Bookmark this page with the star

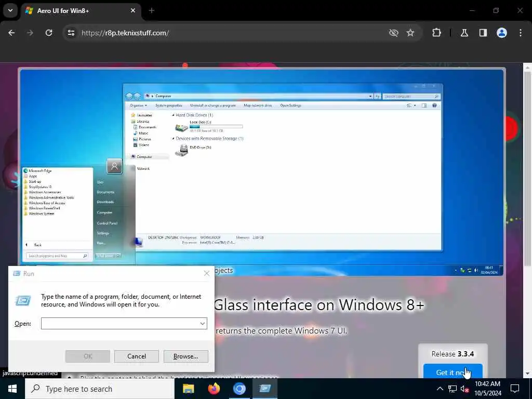(x=410, y=33)
